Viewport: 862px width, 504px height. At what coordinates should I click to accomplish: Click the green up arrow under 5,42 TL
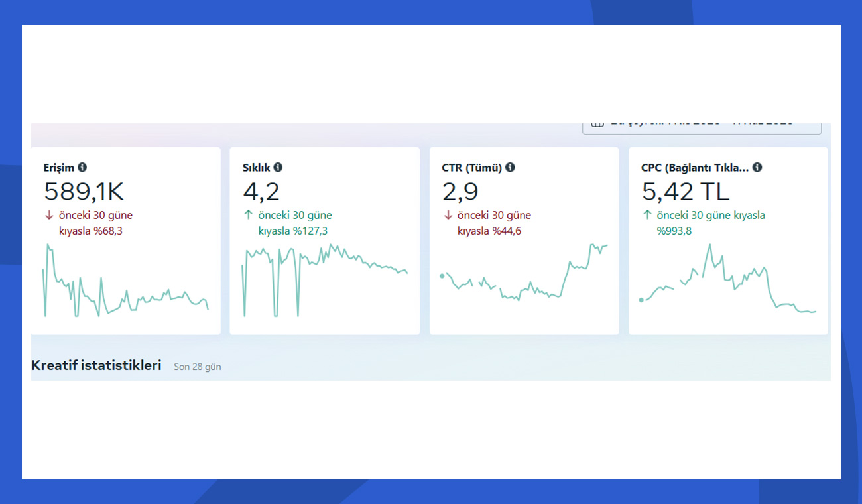pyautogui.click(x=647, y=215)
